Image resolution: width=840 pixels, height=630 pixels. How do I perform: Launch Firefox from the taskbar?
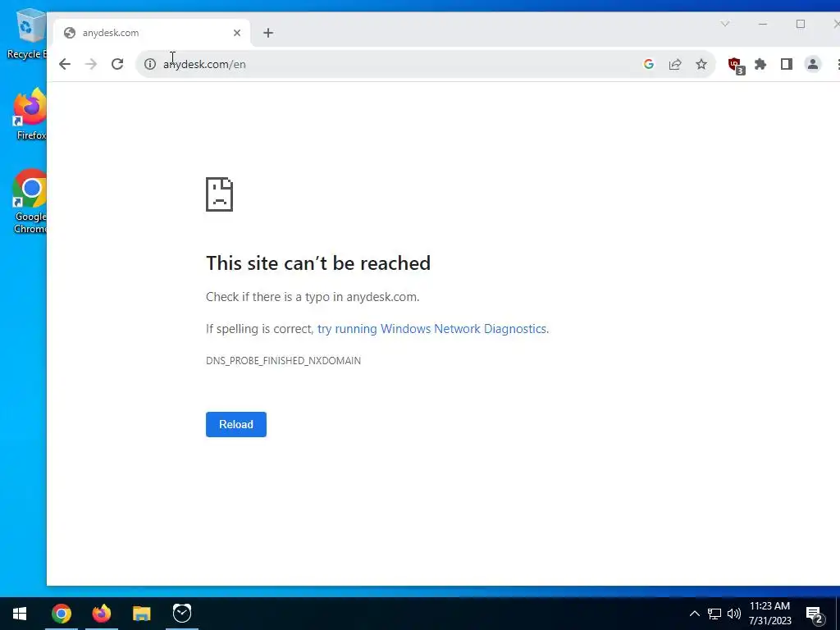(102, 614)
